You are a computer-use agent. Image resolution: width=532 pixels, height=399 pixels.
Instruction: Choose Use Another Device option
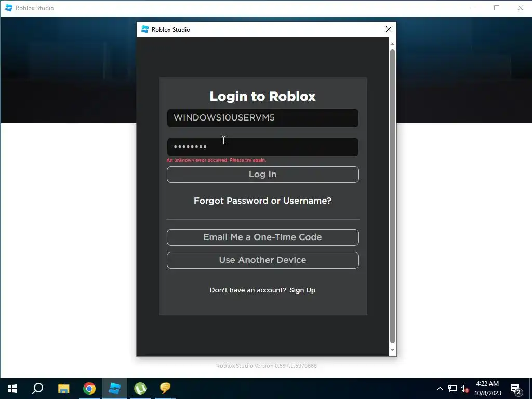click(262, 260)
